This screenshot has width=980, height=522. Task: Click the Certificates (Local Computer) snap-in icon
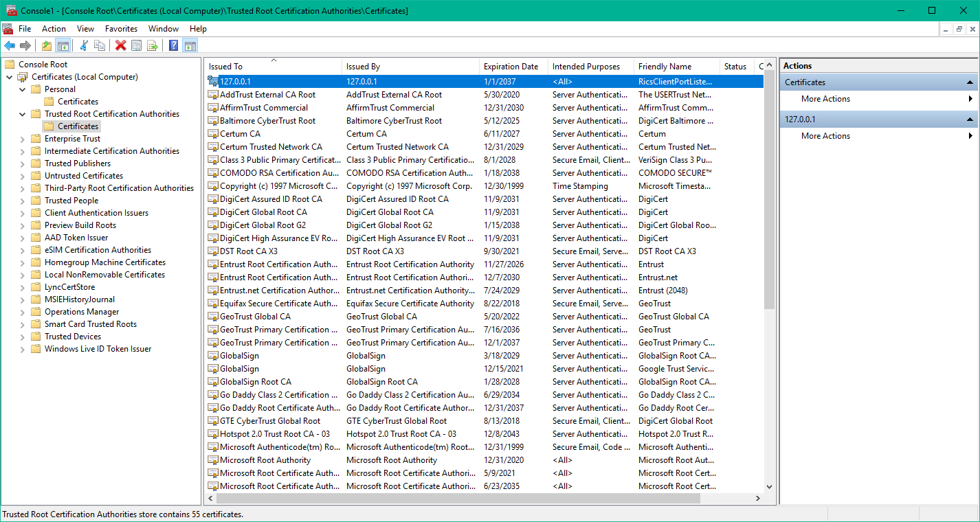click(x=23, y=77)
